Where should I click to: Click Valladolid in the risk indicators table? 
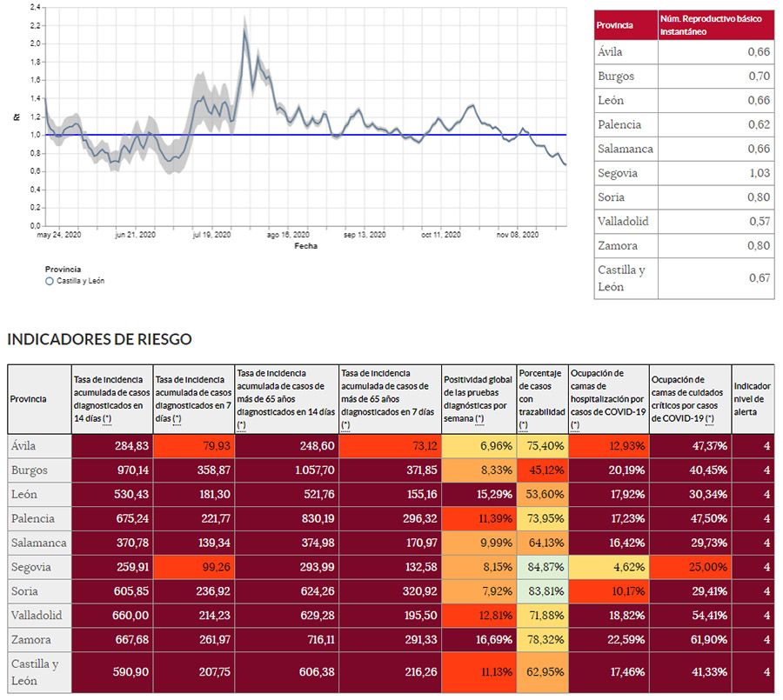point(37,616)
